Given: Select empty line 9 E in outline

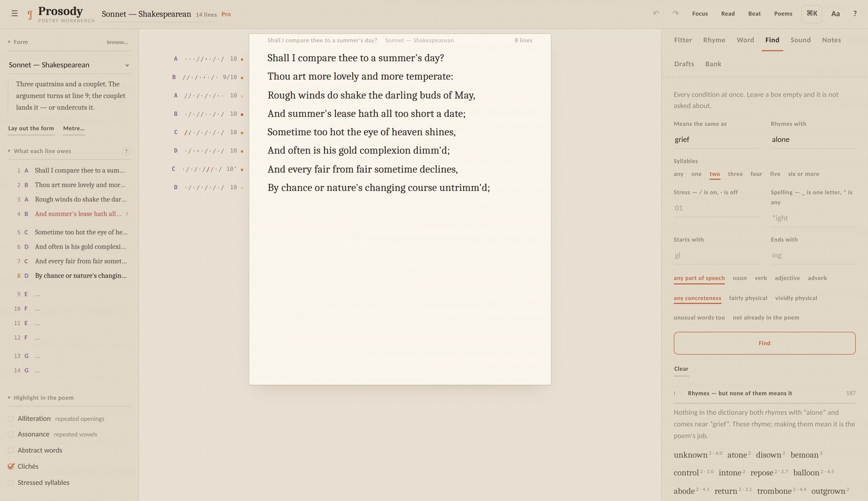Looking at the screenshot, I should tap(70, 294).
